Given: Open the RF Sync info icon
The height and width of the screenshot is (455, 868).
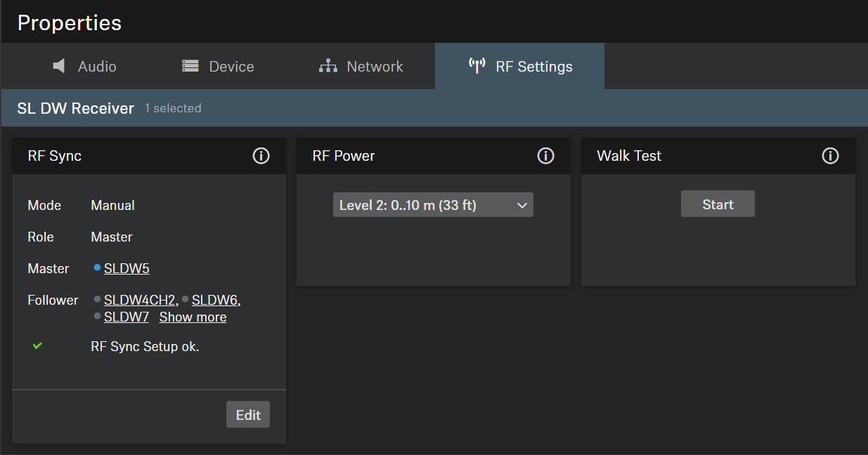Looking at the screenshot, I should 261,156.
